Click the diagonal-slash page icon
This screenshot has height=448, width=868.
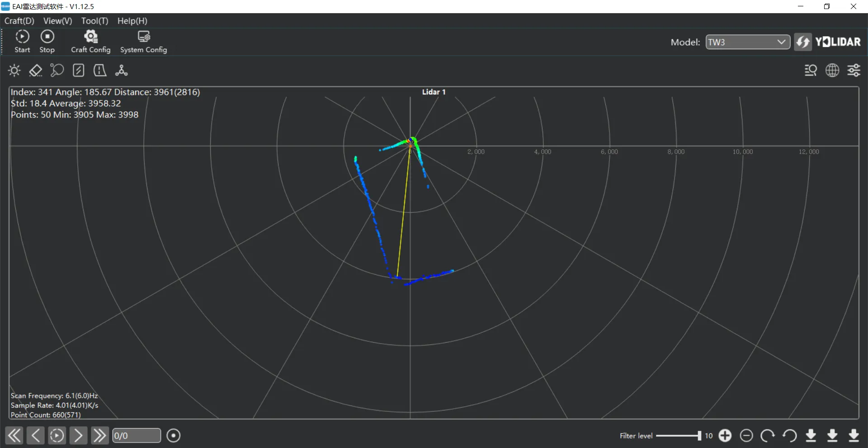point(79,70)
